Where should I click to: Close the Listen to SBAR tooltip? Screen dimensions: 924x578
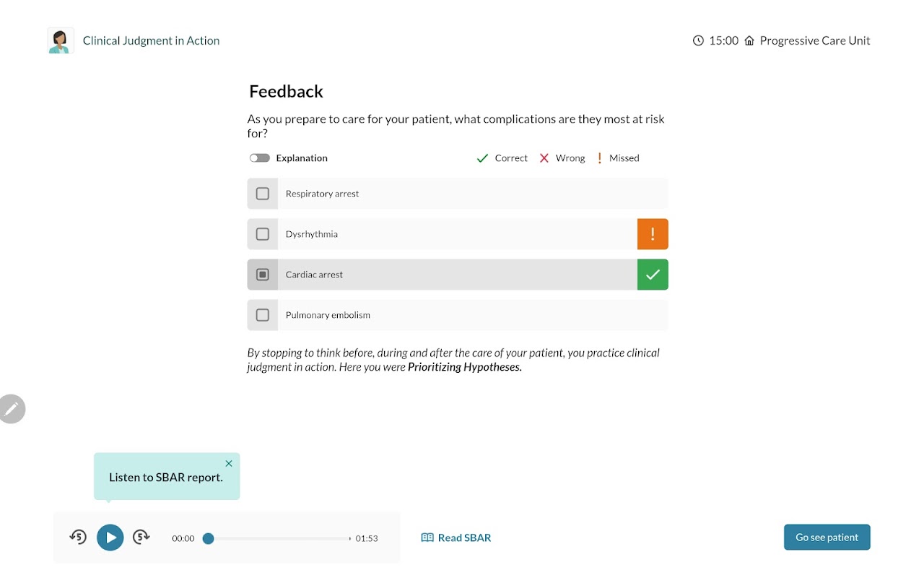pyautogui.click(x=229, y=464)
